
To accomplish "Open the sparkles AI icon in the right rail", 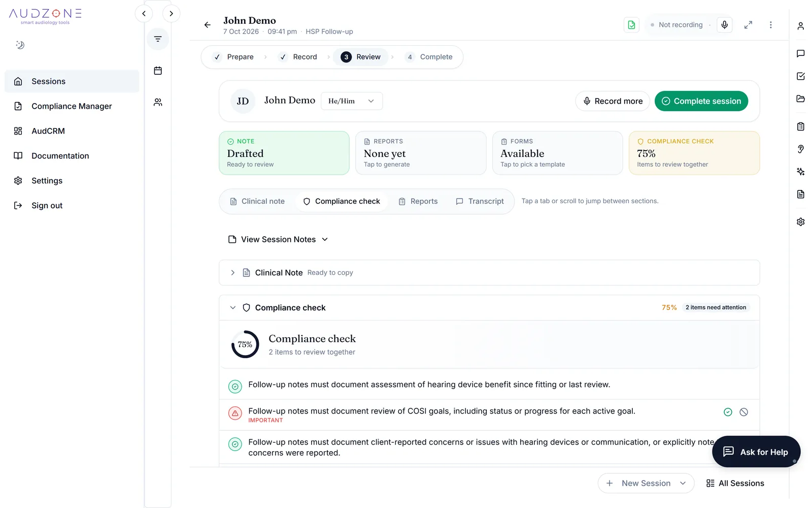I will [800, 172].
